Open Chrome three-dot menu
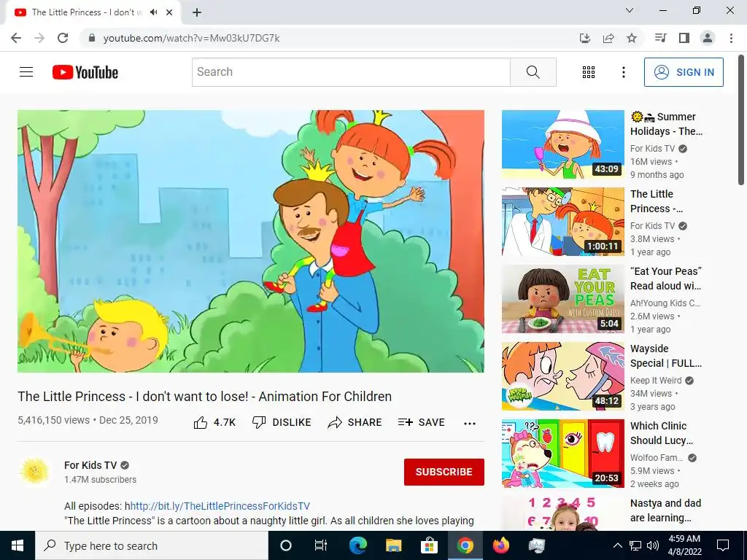Viewport: 747px width, 560px height. click(731, 38)
